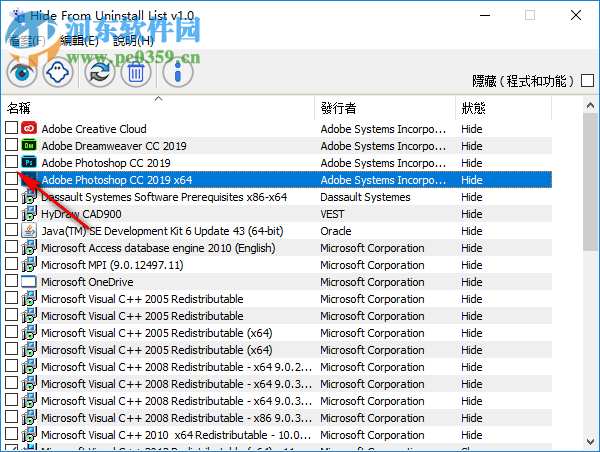600x452 pixels.
Task: Check the Visual C++ 2010 x64 Redistributable checkbox
Action: coord(11,434)
